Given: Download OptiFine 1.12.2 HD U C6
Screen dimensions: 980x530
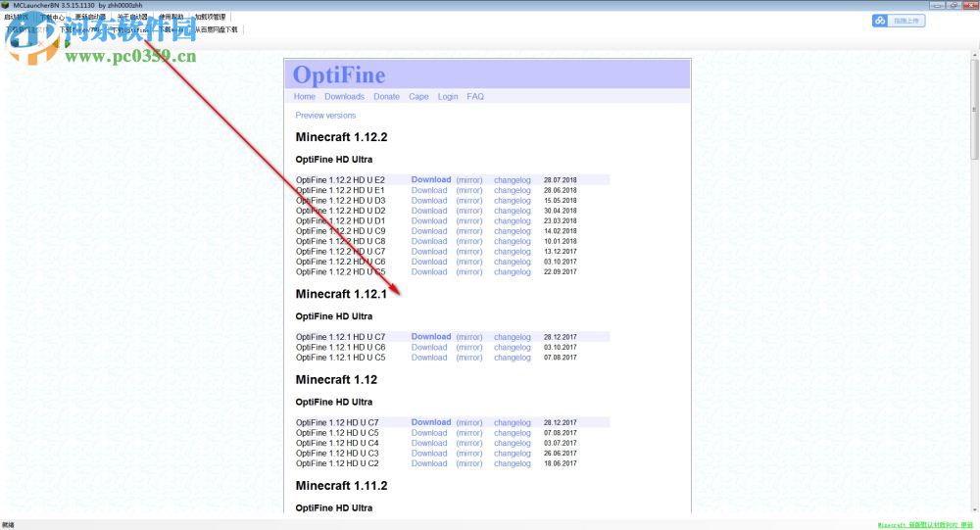Looking at the screenshot, I should coord(429,262).
